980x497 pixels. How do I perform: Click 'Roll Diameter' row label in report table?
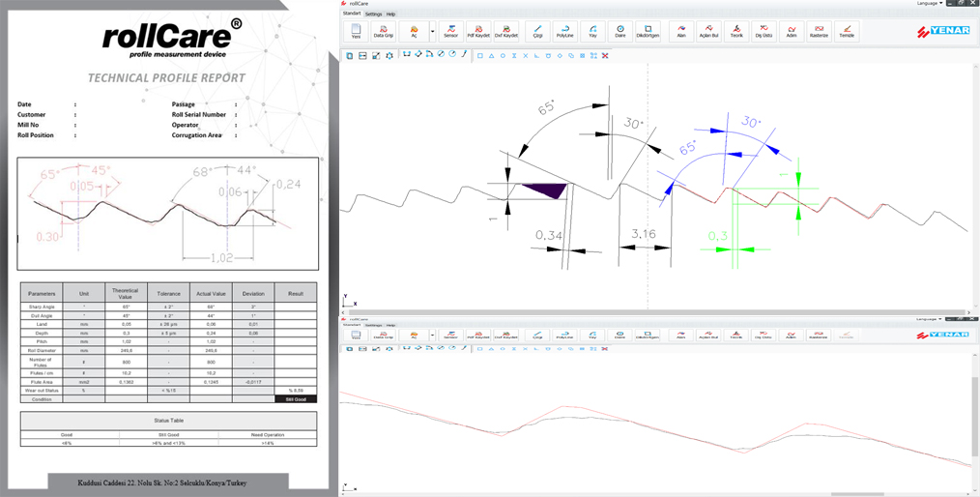(42, 351)
